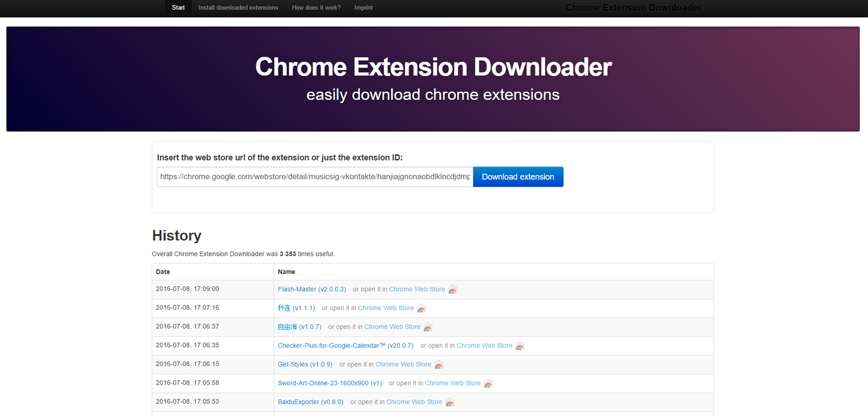Download Checker-Plus-for-Google-Calendar (v20.0.7)
The image size is (868, 416).
click(346, 345)
